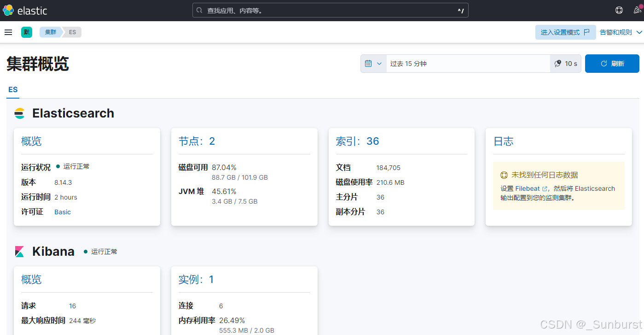Open the help menu lifebuoy icon

619,10
